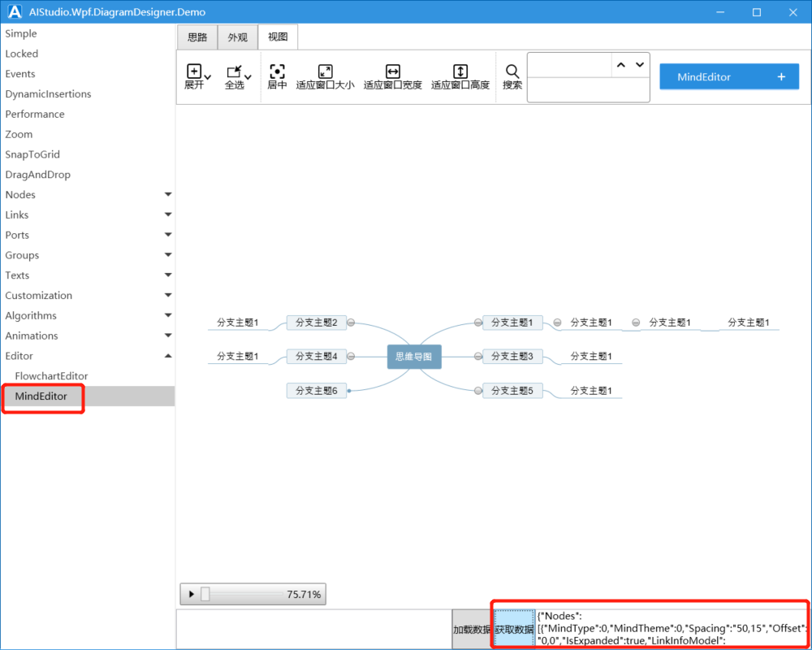Click the 获取数据 button

514,629
